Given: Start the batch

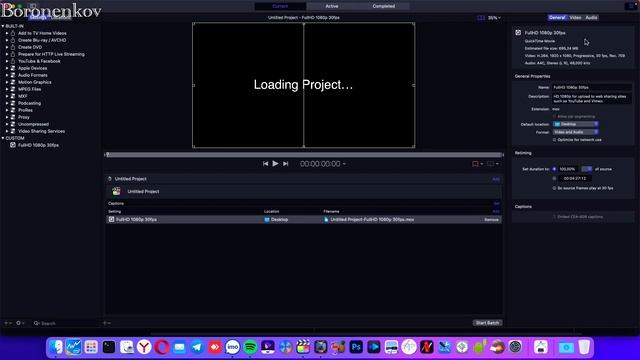Looking at the screenshot, I should point(487,323).
